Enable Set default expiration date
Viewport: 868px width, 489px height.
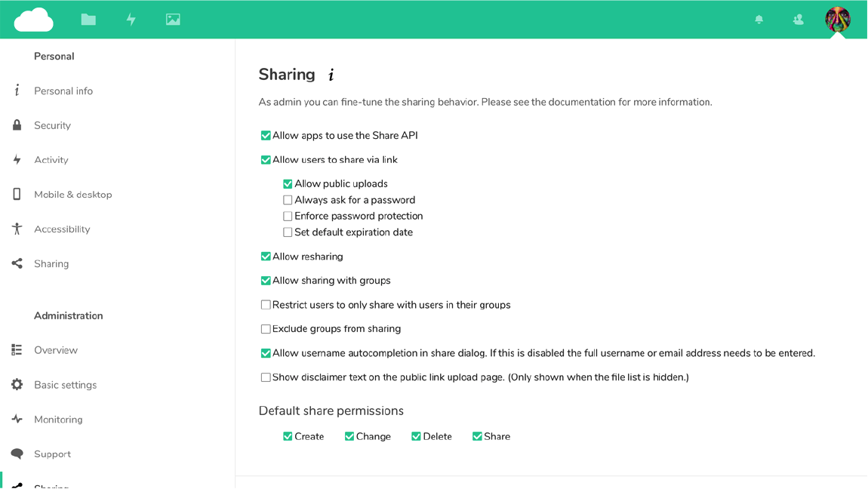(x=288, y=232)
